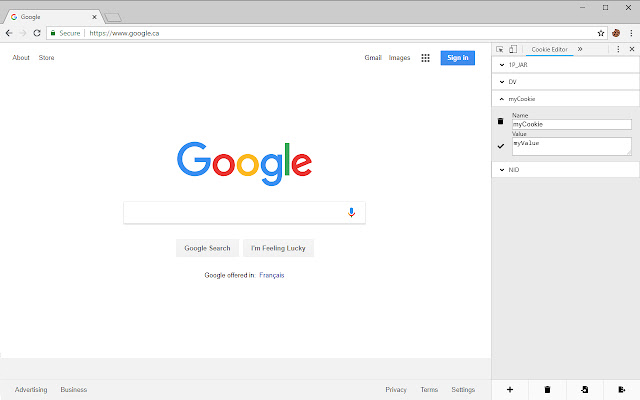Click the address bar URL

click(124, 33)
